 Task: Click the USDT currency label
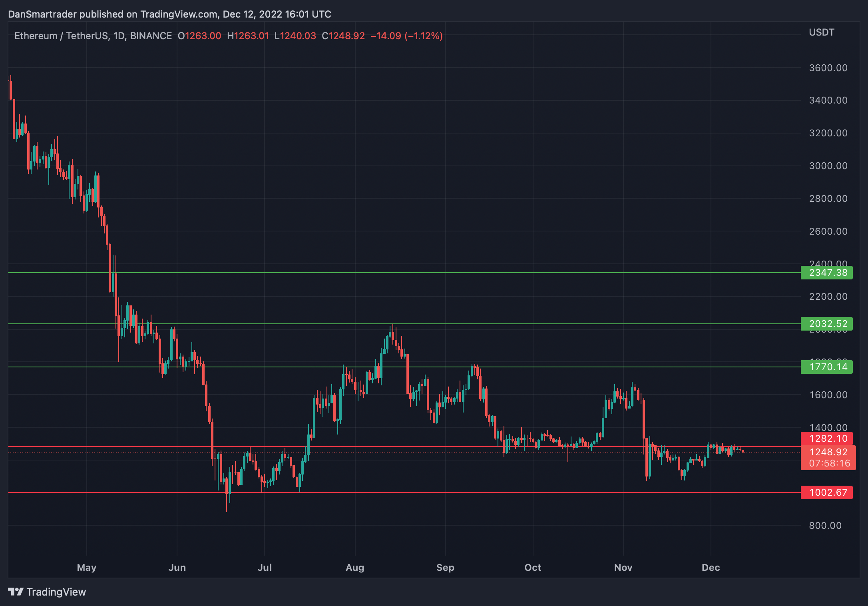(821, 32)
